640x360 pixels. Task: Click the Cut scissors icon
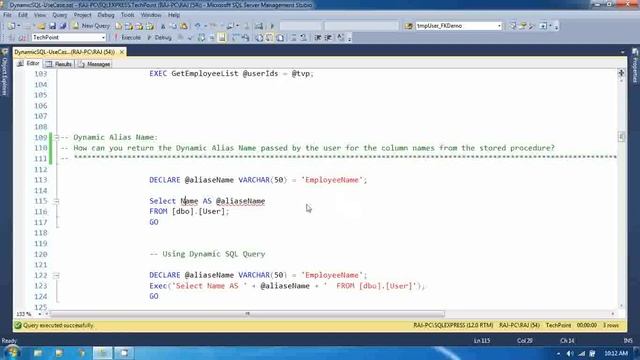(x=163, y=26)
